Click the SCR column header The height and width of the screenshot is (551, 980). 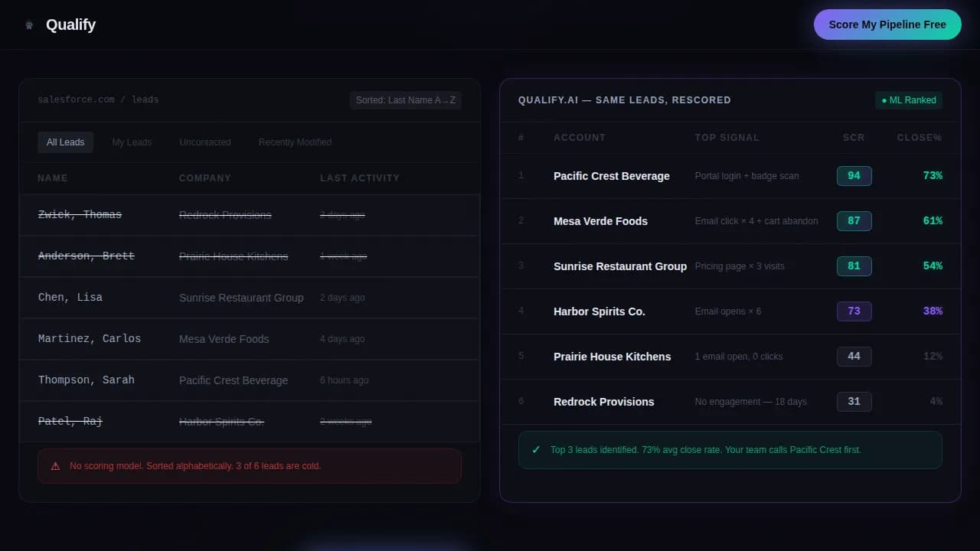(x=854, y=138)
